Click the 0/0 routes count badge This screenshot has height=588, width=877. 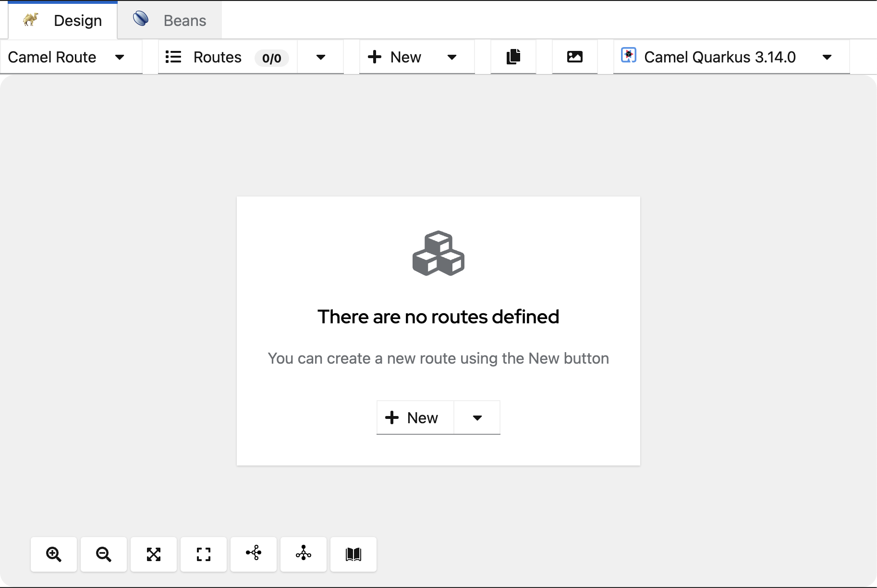pos(271,58)
